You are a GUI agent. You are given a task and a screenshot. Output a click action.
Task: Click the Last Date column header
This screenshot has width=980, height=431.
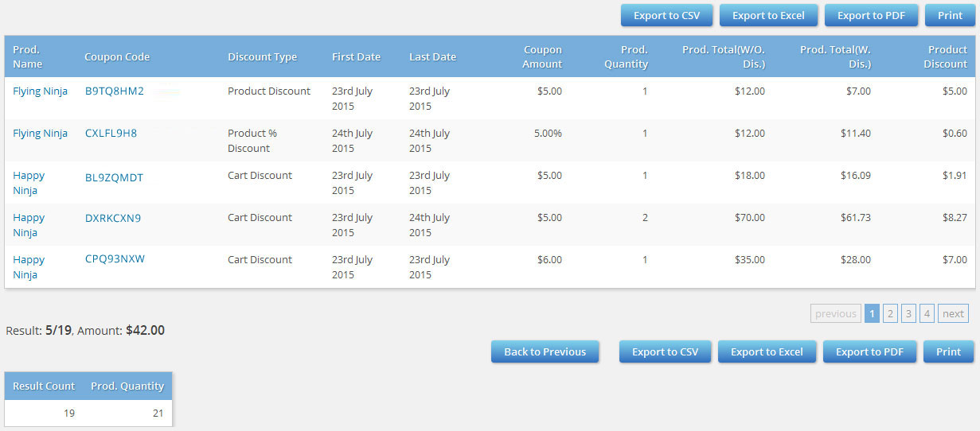432,56
